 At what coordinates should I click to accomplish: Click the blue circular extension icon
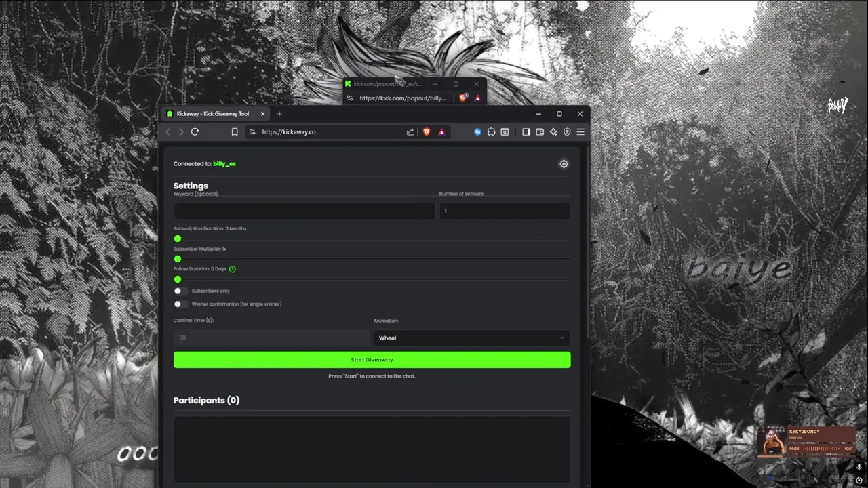[x=477, y=132]
